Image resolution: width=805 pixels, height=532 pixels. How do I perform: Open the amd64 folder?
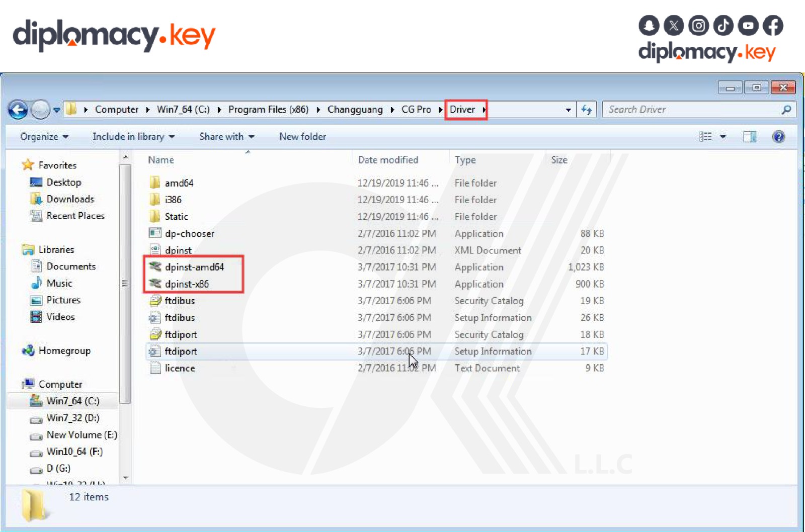(179, 183)
